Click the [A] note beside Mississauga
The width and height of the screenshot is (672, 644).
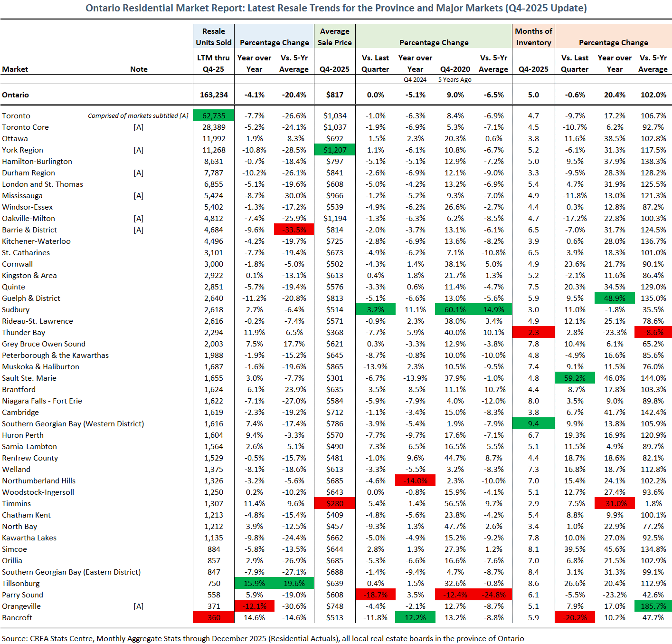pos(139,195)
